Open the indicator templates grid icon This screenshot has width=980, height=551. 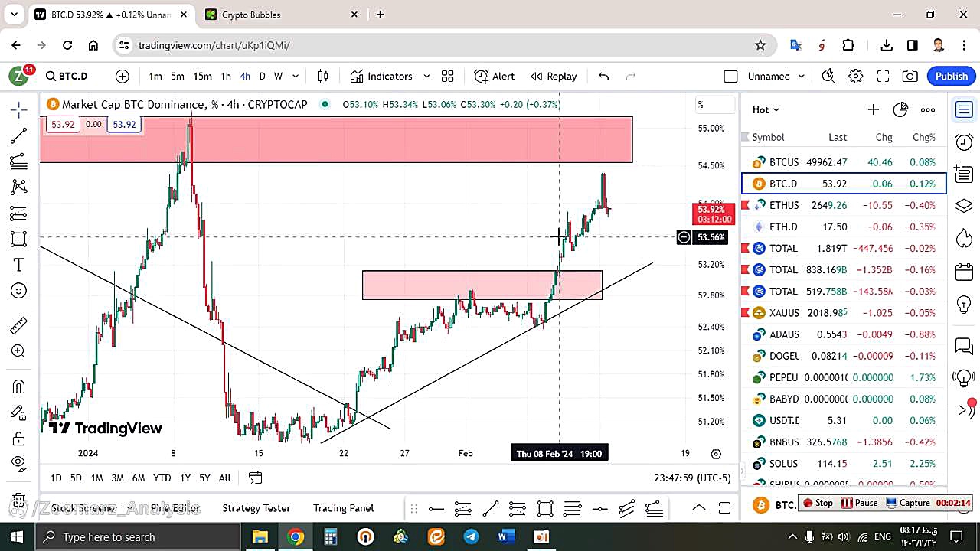coord(448,76)
